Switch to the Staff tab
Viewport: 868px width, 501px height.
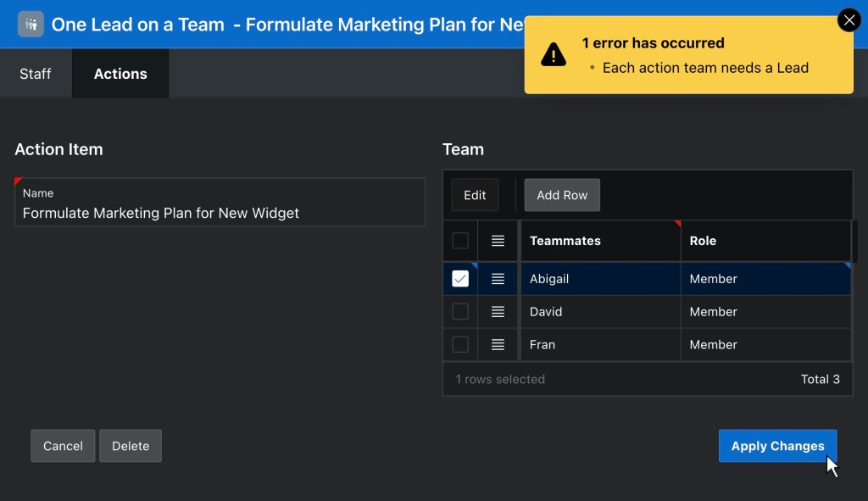pos(36,74)
